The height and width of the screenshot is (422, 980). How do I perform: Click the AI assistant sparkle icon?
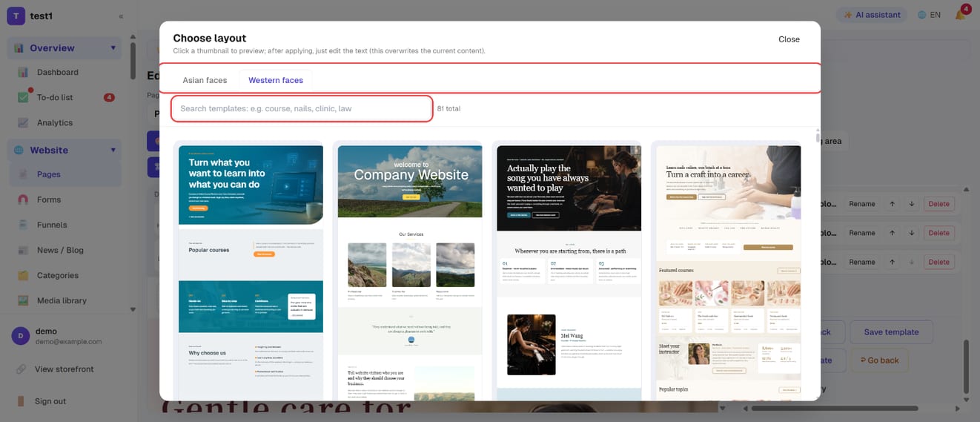pyautogui.click(x=849, y=15)
